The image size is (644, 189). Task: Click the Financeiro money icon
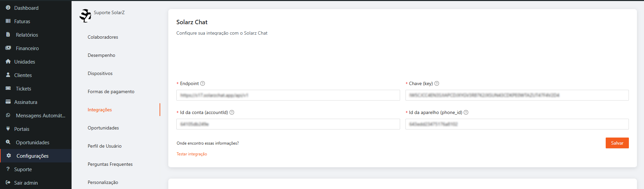pyautogui.click(x=8, y=48)
